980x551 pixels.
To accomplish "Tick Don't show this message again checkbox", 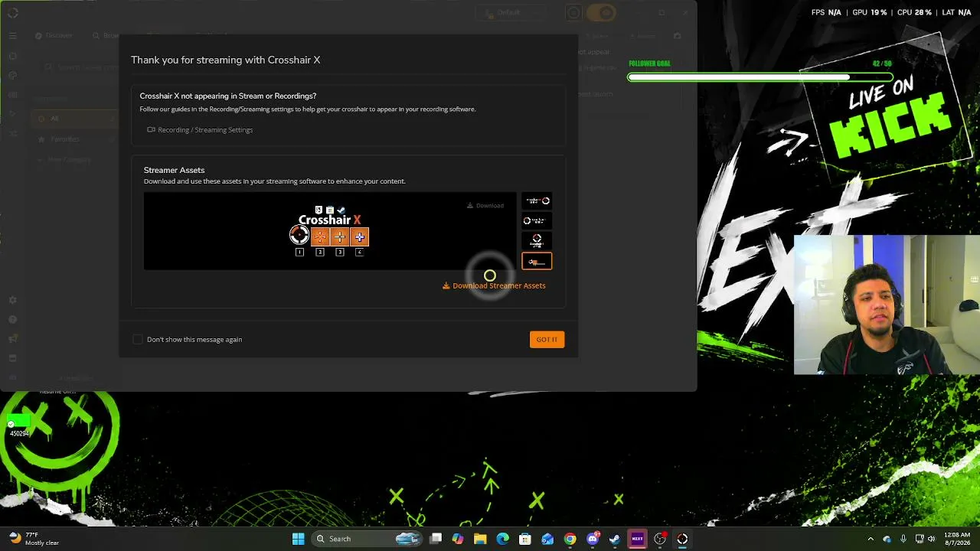I will (x=138, y=339).
